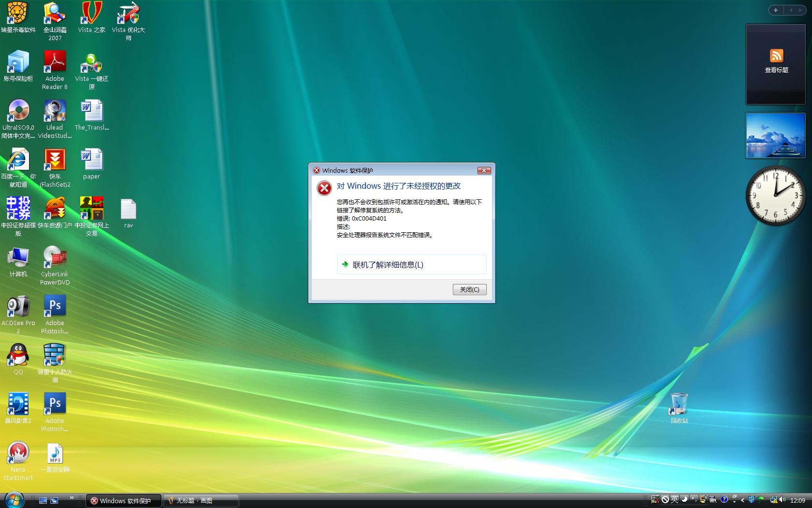Click the slideshow picture gadget in the sidebar
This screenshot has width=812, height=508.
click(776, 135)
